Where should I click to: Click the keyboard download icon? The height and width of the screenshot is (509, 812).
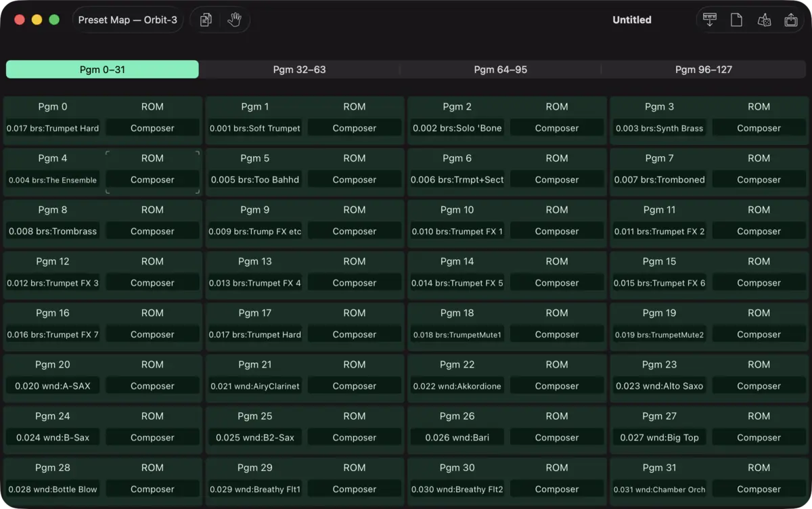[710, 20]
